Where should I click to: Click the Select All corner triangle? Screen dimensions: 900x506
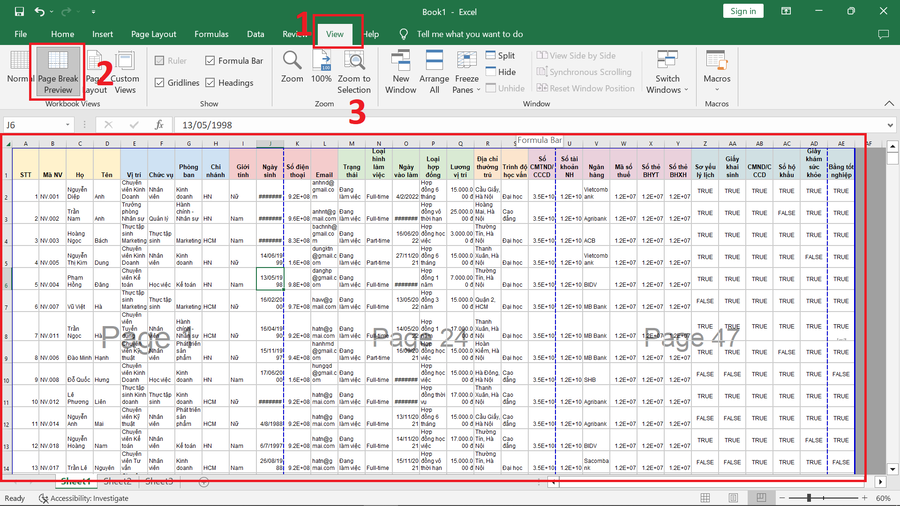[x=7, y=143]
